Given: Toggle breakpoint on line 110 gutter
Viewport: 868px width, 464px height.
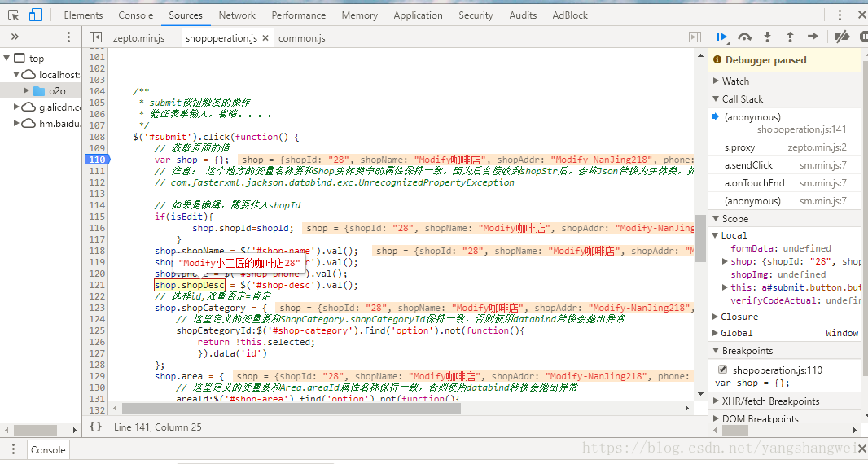Looking at the screenshot, I should click(96, 160).
